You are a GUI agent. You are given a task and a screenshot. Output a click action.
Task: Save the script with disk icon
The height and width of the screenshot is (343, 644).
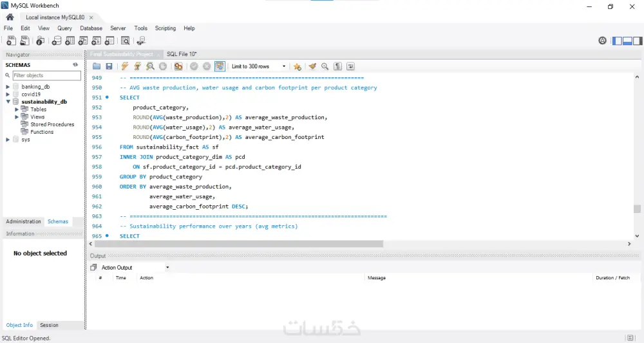(109, 66)
